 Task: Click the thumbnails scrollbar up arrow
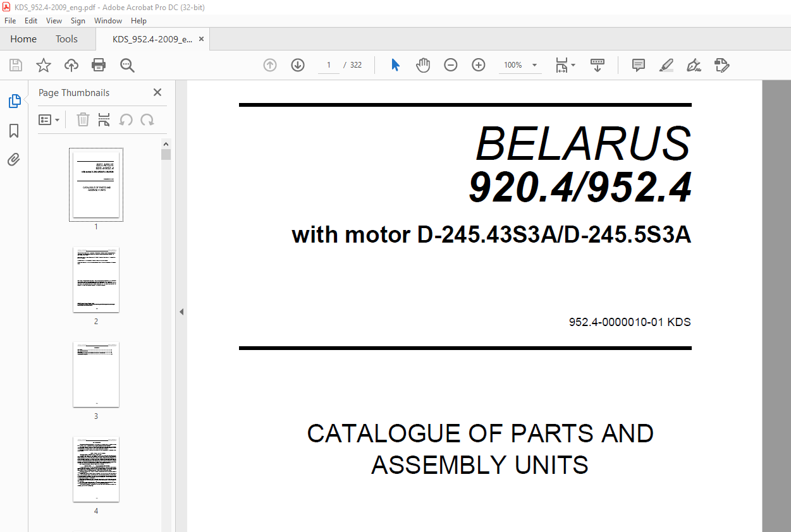[x=166, y=143]
